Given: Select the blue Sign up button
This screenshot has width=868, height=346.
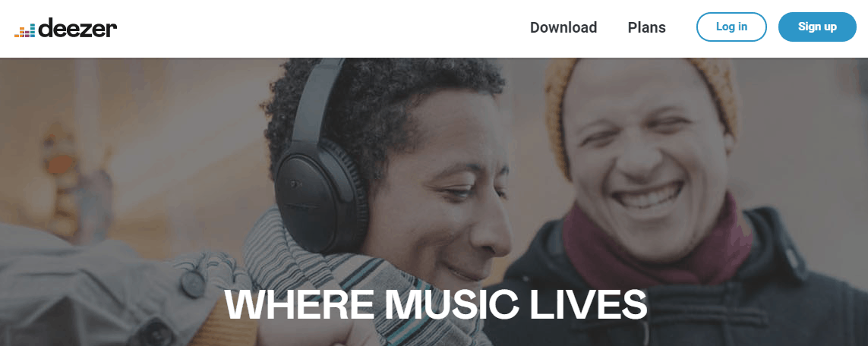Looking at the screenshot, I should [x=817, y=27].
